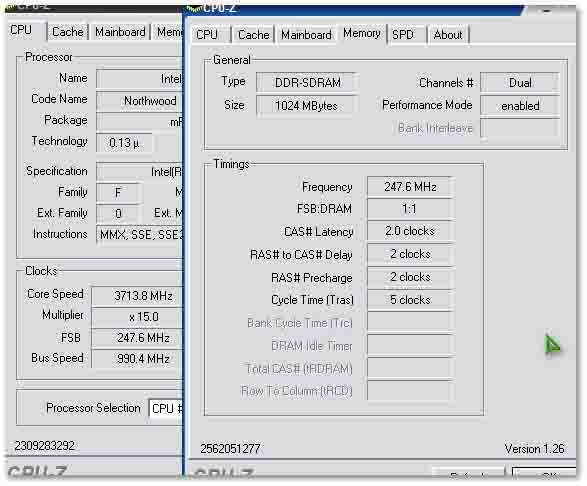Click the CPU-Z title bar icon in the left window

(x=10, y=7)
